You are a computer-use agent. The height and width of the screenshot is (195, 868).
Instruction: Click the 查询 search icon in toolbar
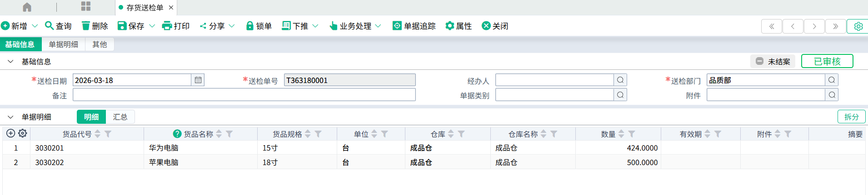pos(49,26)
